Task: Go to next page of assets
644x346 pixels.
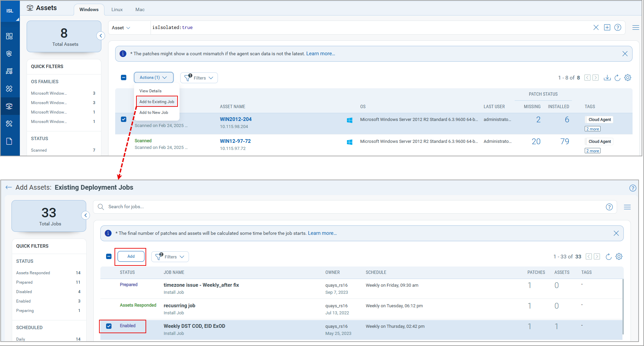Action: (595, 78)
